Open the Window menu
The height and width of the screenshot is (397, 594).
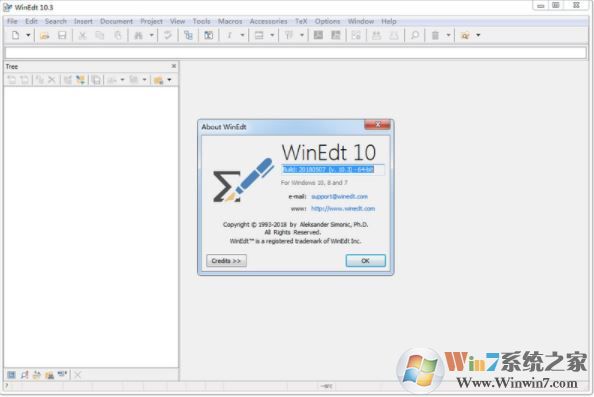coord(361,21)
